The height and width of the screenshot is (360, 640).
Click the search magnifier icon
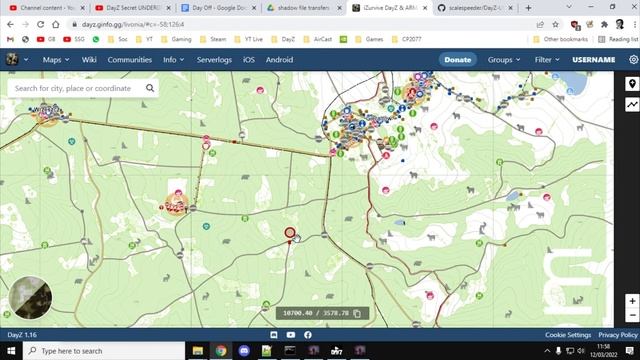tap(150, 88)
